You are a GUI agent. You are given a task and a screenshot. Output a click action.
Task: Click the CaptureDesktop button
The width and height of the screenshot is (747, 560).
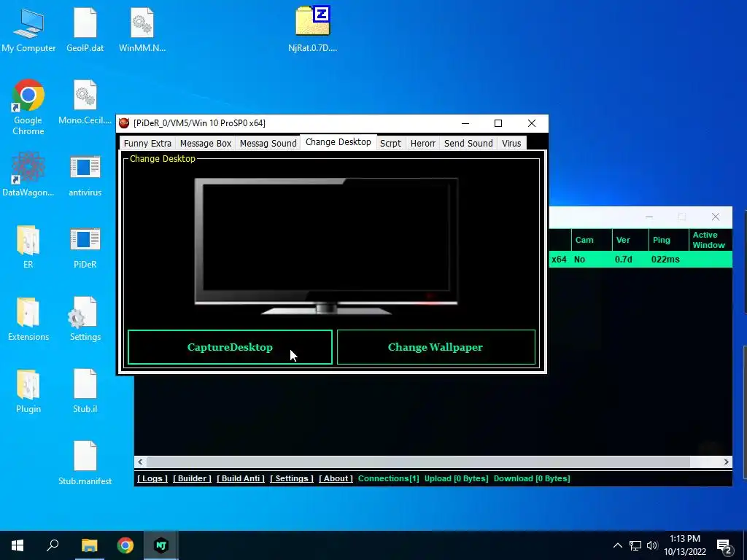click(230, 347)
